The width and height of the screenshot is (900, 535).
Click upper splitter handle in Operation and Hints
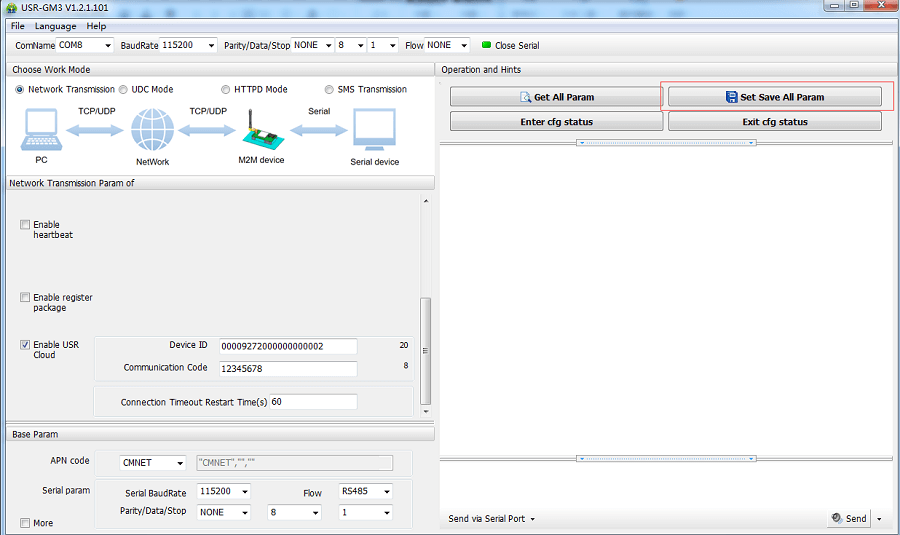pos(666,142)
